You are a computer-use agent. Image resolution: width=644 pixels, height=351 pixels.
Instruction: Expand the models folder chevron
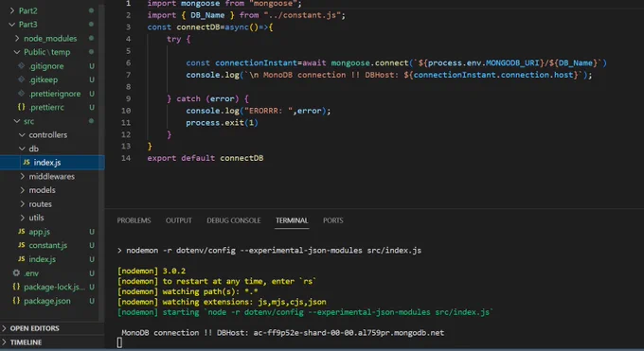click(22, 190)
